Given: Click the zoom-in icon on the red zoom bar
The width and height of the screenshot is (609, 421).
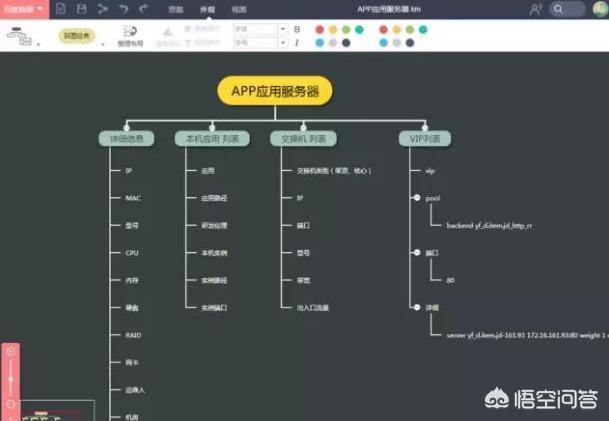Looking at the screenshot, I should (x=11, y=351).
